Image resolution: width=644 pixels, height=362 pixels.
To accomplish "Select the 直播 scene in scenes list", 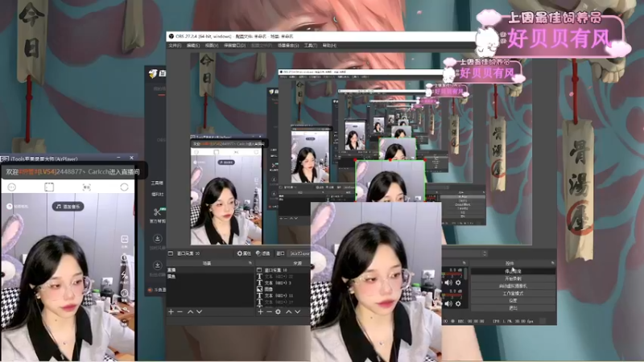I will point(210,270).
